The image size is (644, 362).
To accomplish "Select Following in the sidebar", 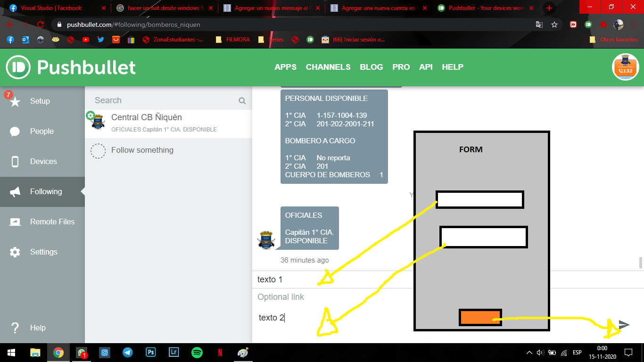I will click(42, 191).
